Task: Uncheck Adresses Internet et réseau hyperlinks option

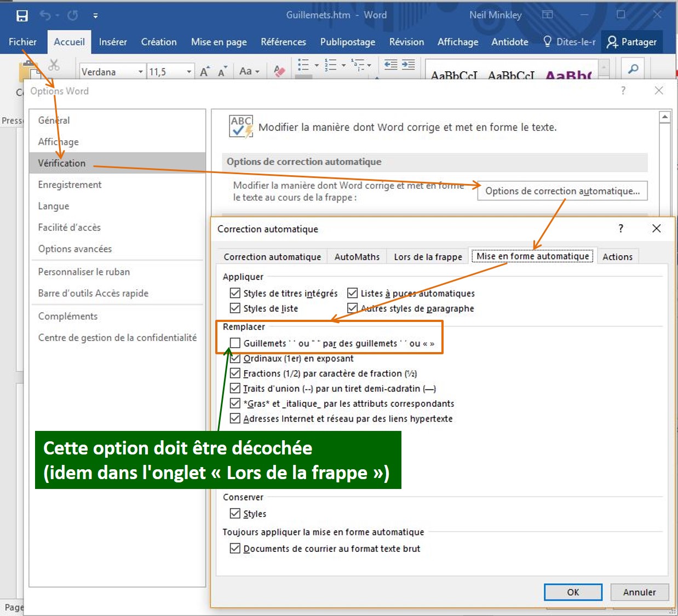Action: point(235,418)
